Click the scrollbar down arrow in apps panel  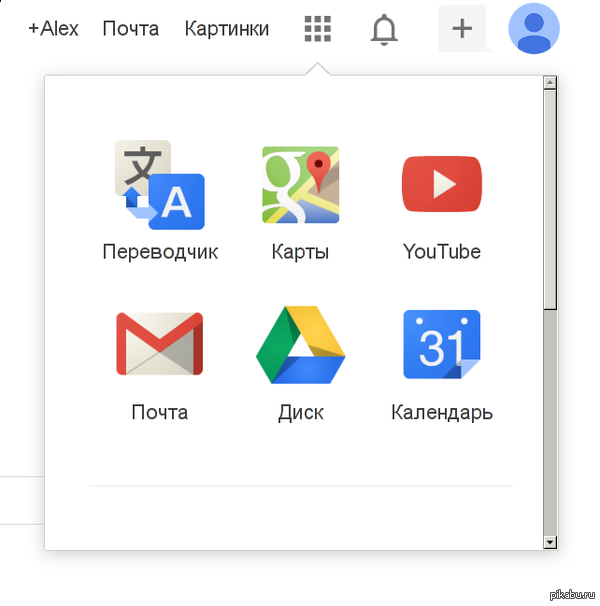pyautogui.click(x=549, y=541)
